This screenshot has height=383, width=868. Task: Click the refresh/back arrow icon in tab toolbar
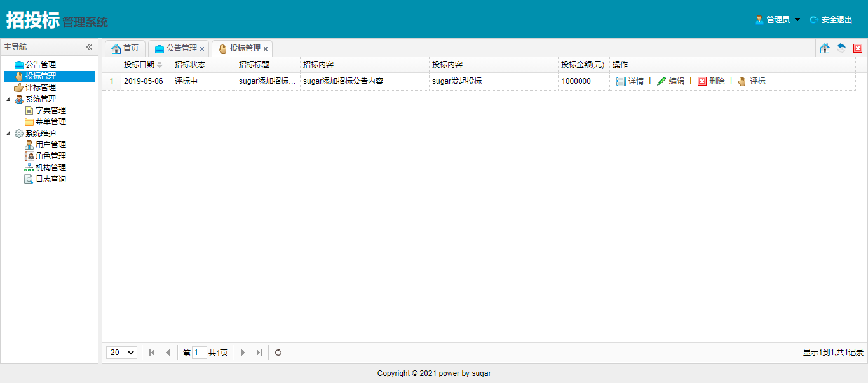[x=841, y=48]
